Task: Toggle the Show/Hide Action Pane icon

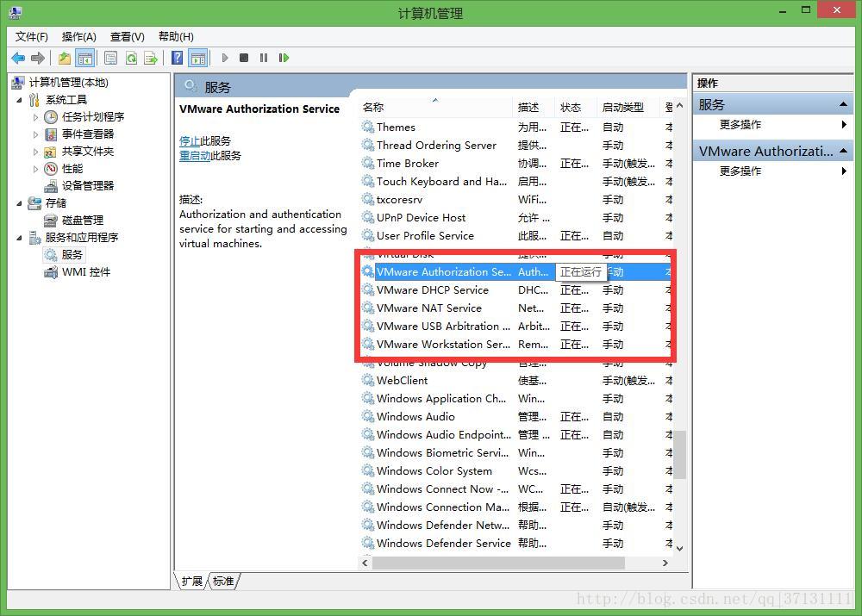Action: (x=198, y=58)
